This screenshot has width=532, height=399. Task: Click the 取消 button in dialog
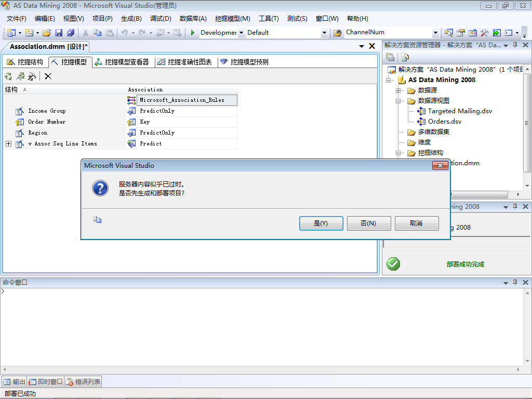(417, 223)
